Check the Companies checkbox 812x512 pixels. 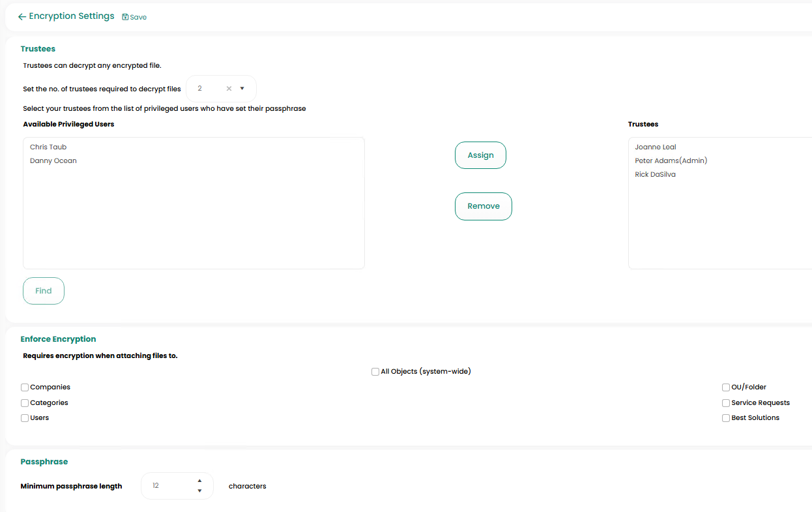point(25,387)
